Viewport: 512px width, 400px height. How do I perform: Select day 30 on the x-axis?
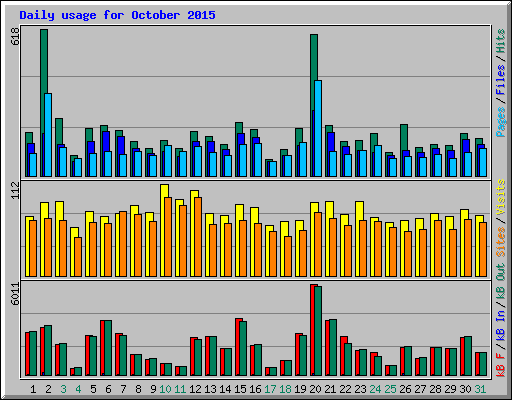pyautogui.click(x=465, y=389)
